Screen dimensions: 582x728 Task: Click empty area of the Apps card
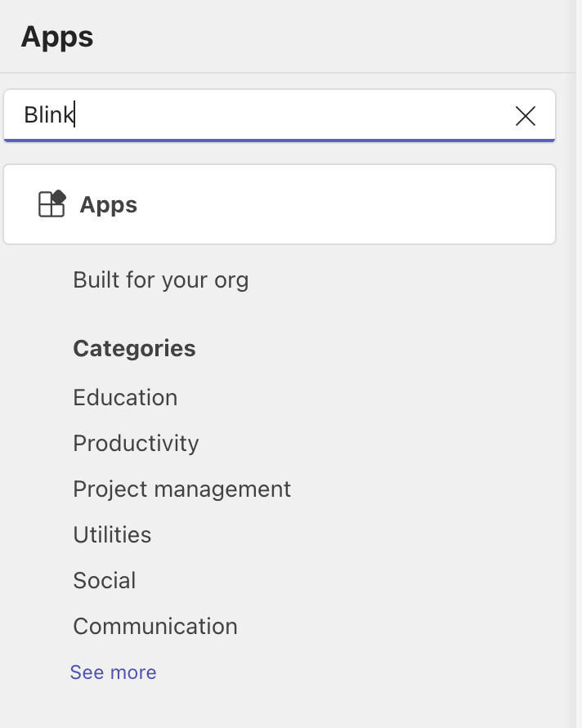(343, 204)
